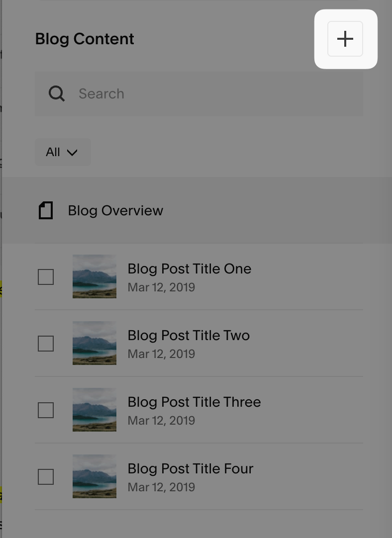Check the box for Blog Post Title One
Image resolution: width=392 pixels, height=538 pixels.
[x=46, y=277]
